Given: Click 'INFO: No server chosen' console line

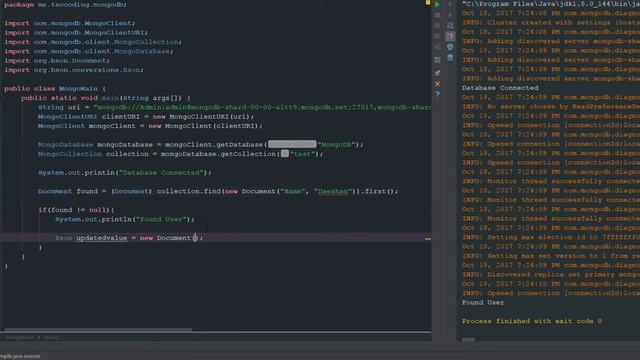Looking at the screenshot, I should click(551, 107).
